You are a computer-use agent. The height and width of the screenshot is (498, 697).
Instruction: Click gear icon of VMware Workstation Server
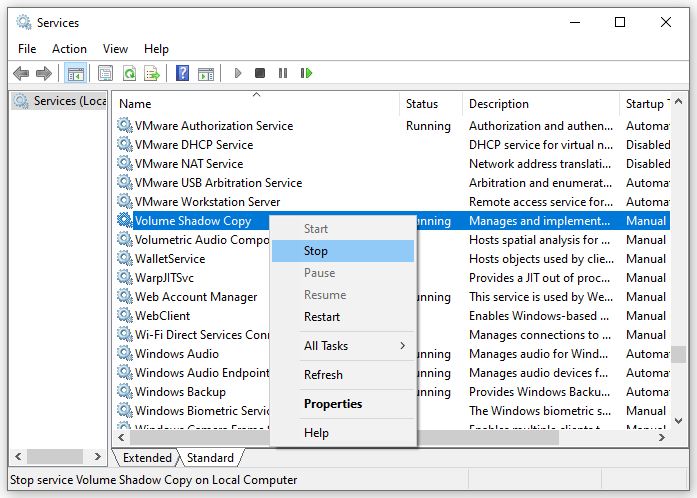pyautogui.click(x=125, y=201)
